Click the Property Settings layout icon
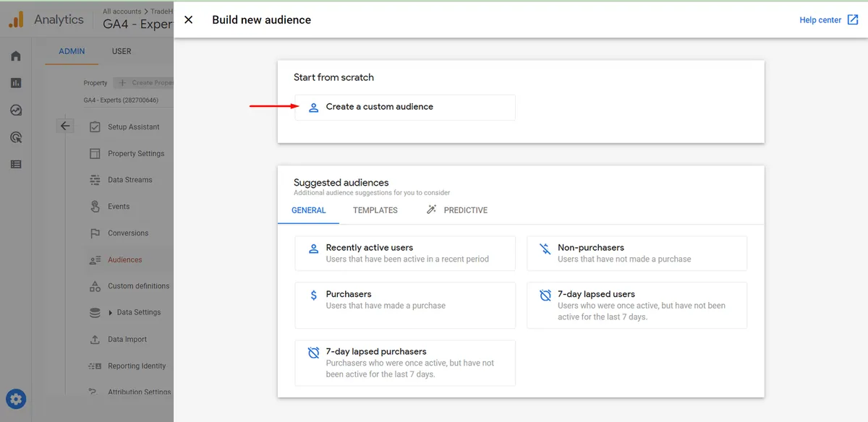 [x=95, y=154]
